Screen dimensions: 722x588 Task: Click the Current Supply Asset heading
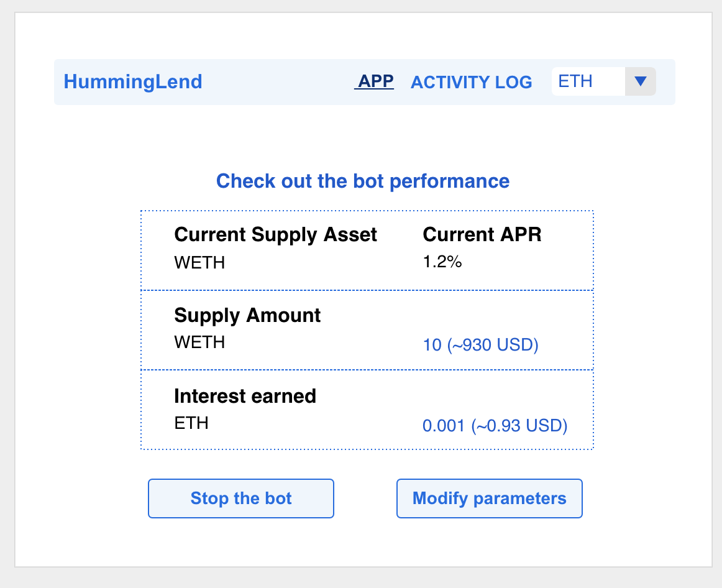(275, 235)
